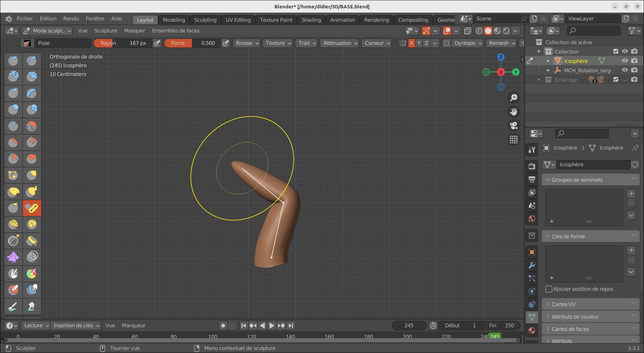This screenshot has width=644, height=353.
Task: Select the Mask brush tool
Action: tap(13, 274)
